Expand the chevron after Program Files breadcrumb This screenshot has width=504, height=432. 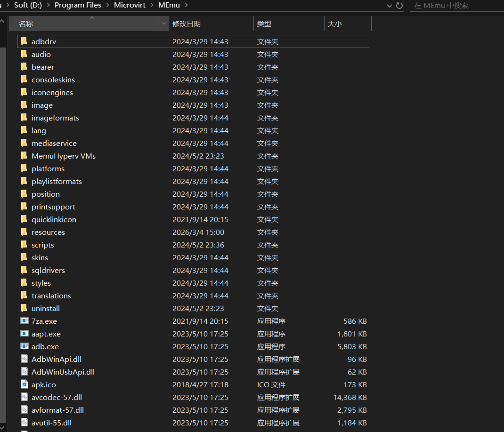point(107,5)
